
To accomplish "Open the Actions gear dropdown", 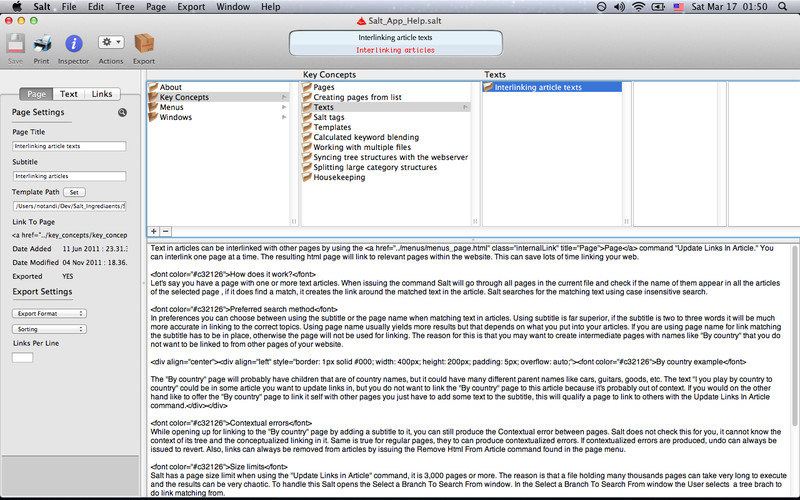I will point(111,42).
